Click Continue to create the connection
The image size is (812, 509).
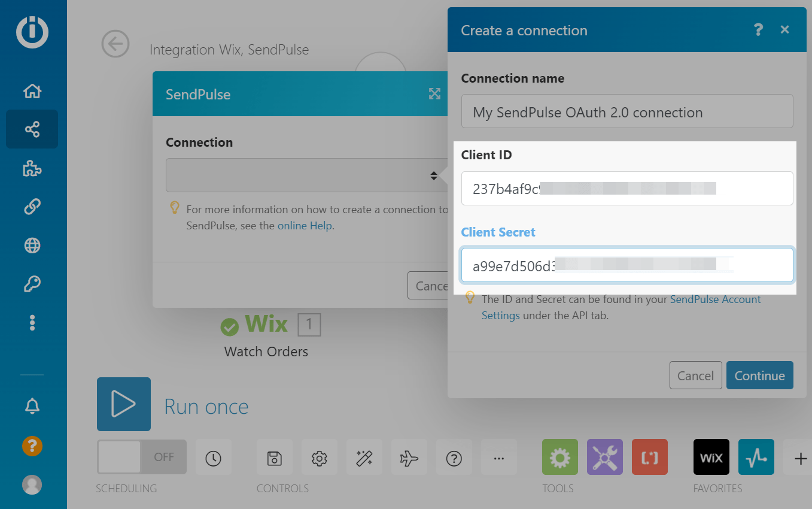[759, 375]
